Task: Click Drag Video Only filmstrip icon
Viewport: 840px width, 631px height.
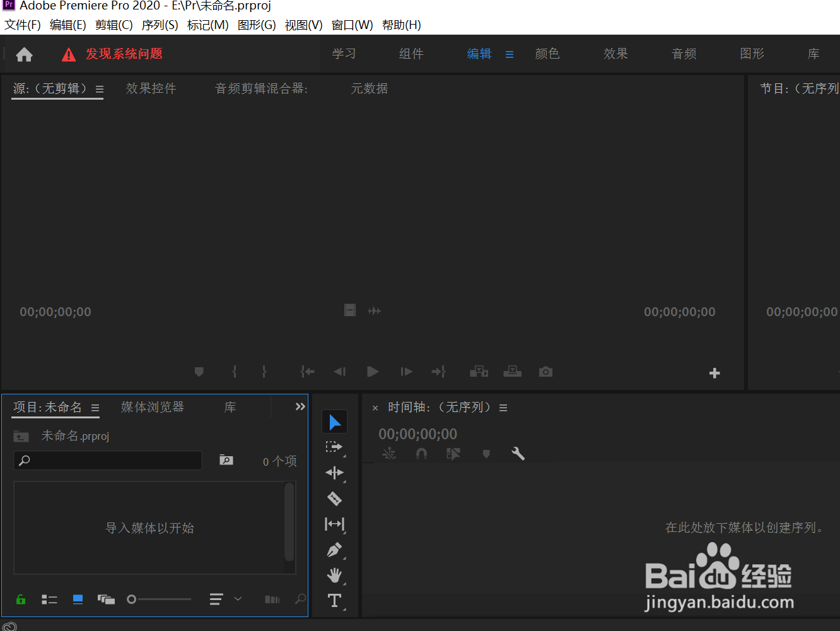Action: (350, 310)
